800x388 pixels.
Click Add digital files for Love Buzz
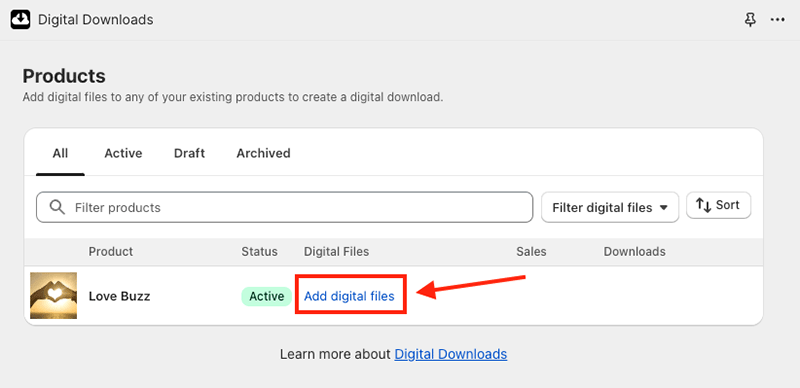[x=349, y=296]
